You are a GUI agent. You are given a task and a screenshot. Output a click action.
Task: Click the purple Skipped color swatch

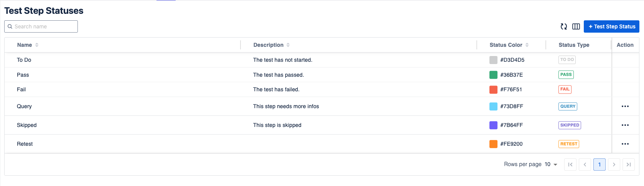pyautogui.click(x=493, y=125)
